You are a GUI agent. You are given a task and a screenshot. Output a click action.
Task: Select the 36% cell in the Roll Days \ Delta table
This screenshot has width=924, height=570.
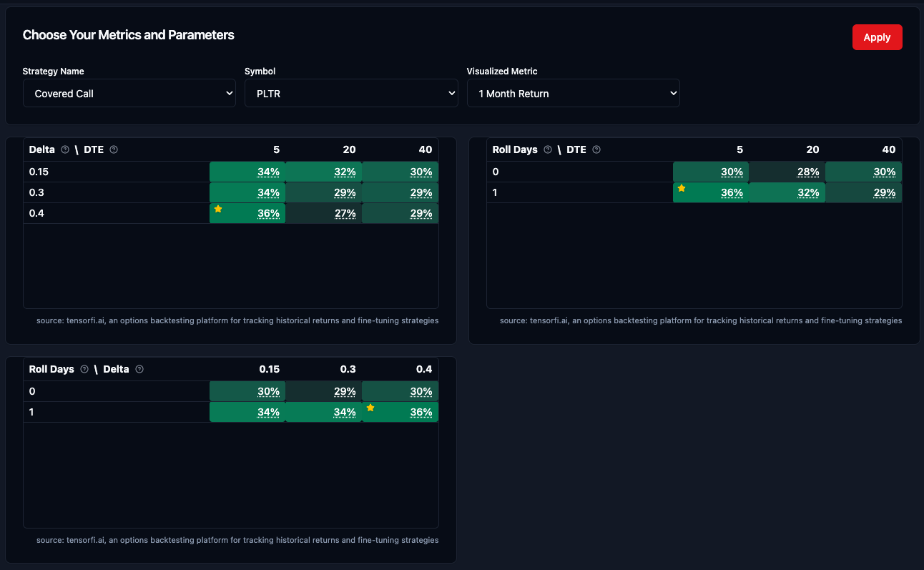click(x=421, y=412)
